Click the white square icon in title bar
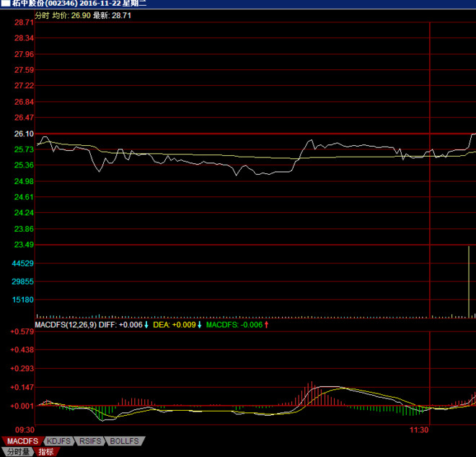 click(x=6, y=4)
